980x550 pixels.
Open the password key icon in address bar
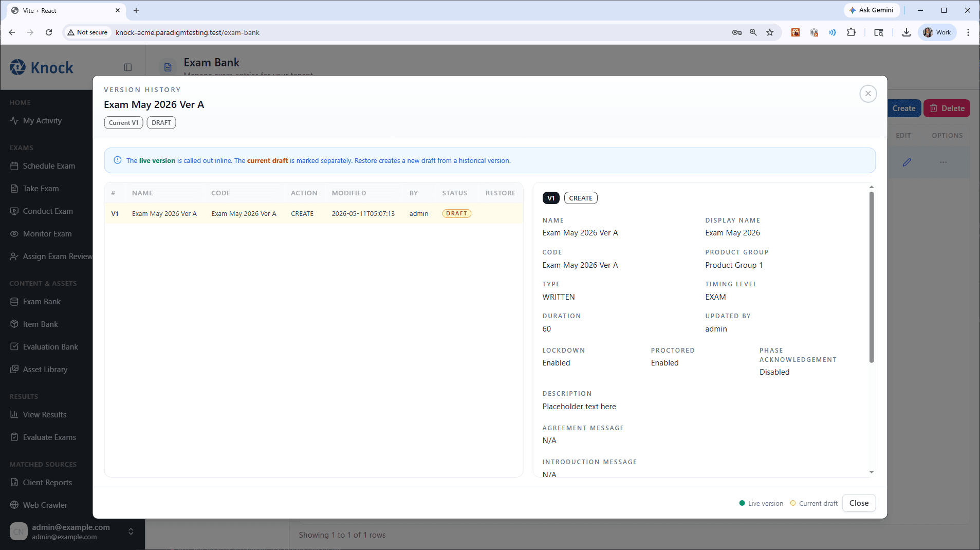737,32
